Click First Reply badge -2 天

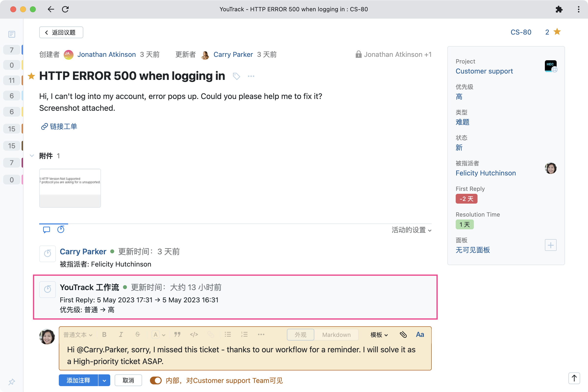point(466,199)
